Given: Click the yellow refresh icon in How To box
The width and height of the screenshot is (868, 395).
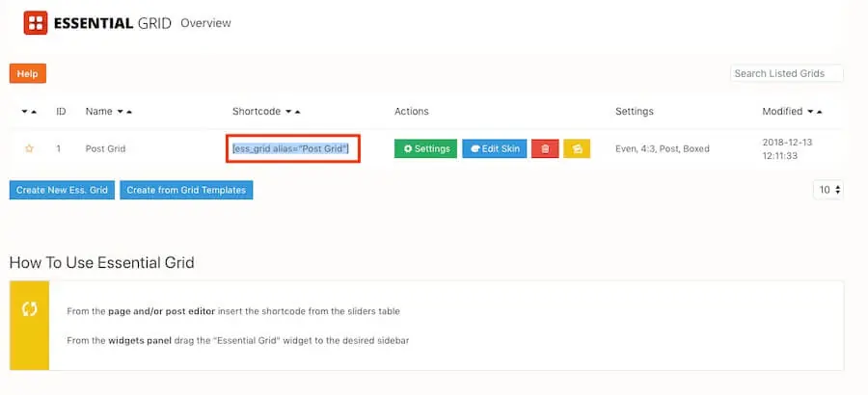Looking at the screenshot, I should pyautogui.click(x=29, y=308).
